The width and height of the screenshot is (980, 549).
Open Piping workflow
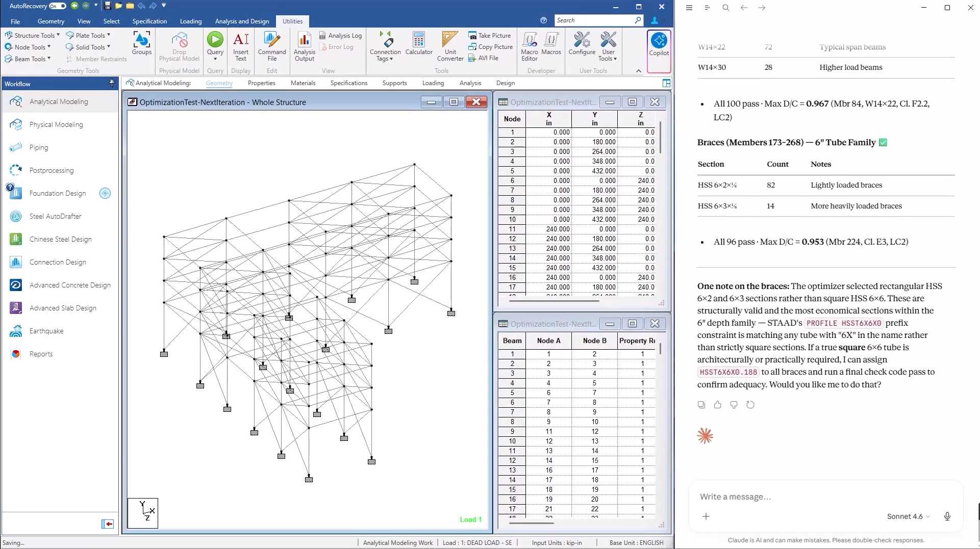39,147
